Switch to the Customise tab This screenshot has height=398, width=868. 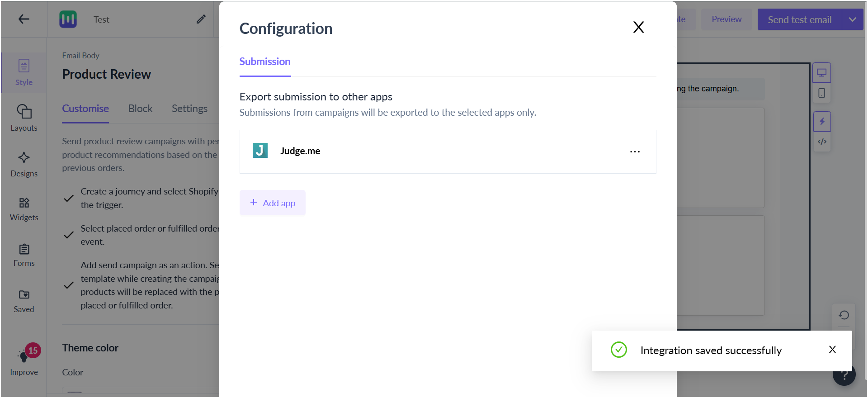pyautogui.click(x=85, y=109)
